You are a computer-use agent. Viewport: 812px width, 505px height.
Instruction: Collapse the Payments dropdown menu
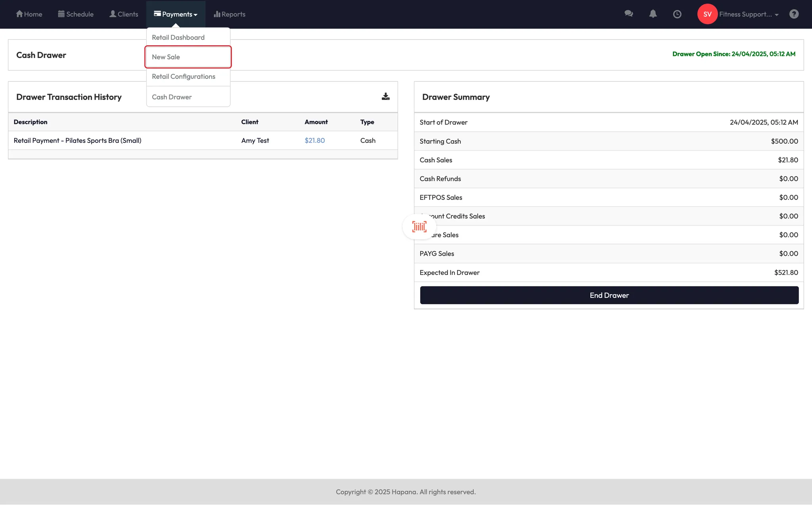pyautogui.click(x=176, y=14)
